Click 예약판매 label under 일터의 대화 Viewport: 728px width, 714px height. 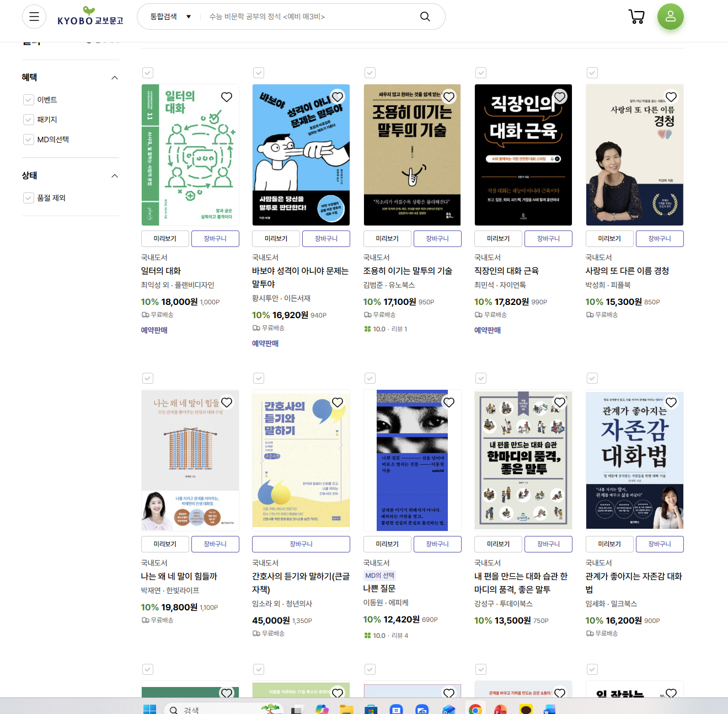click(154, 330)
